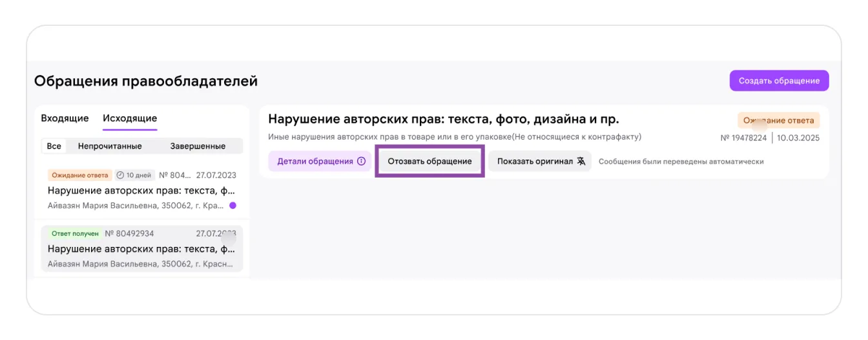868x340 pixels.
Task: Click the text Сообщения были переведены автоматически
Action: click(681, 162)
